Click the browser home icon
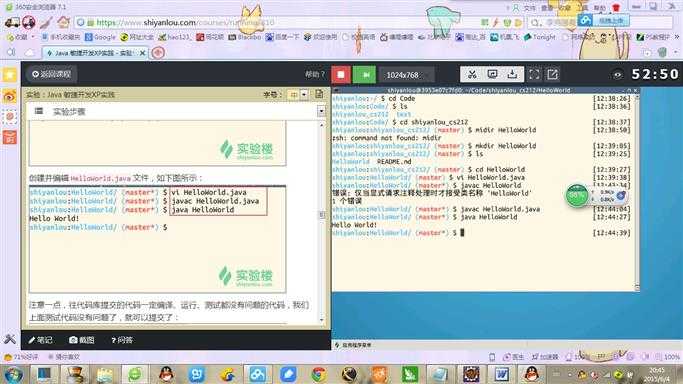The height and width of the screenshot is (384, 683). click(x=64, y=22)
